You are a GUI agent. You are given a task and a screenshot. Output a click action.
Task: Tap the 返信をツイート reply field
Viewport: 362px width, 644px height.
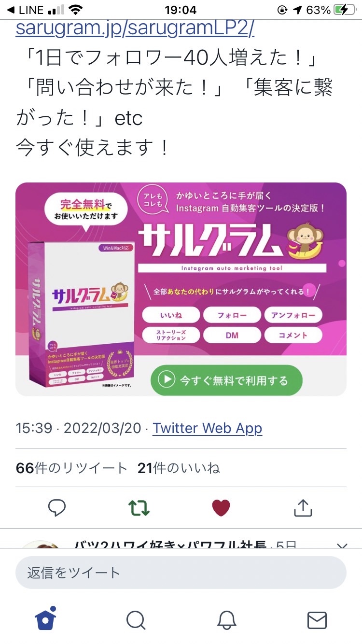181,573
